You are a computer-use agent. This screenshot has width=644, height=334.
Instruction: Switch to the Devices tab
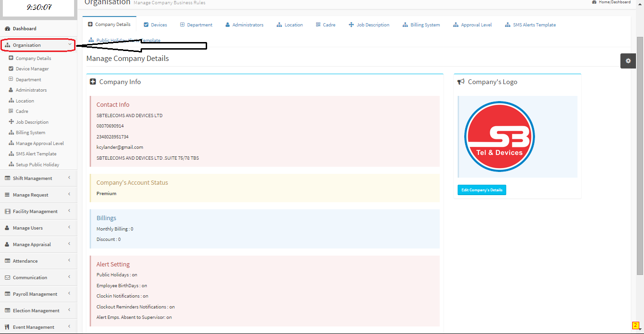click(x=155, y=25)
